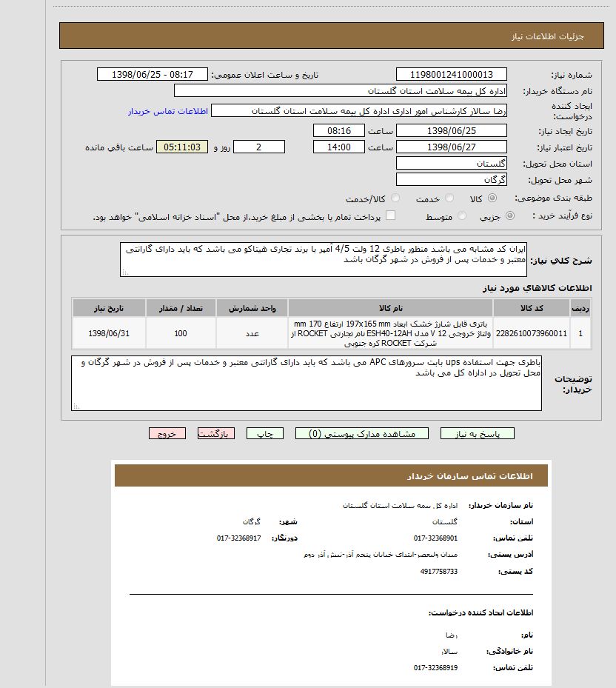Click inside the شرح کلی نیاز text area

pyautogui.click(x=324, y=259)
